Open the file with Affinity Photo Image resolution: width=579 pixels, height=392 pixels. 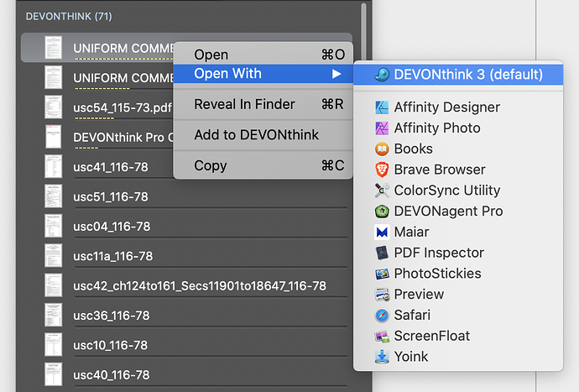coord(458,128)
